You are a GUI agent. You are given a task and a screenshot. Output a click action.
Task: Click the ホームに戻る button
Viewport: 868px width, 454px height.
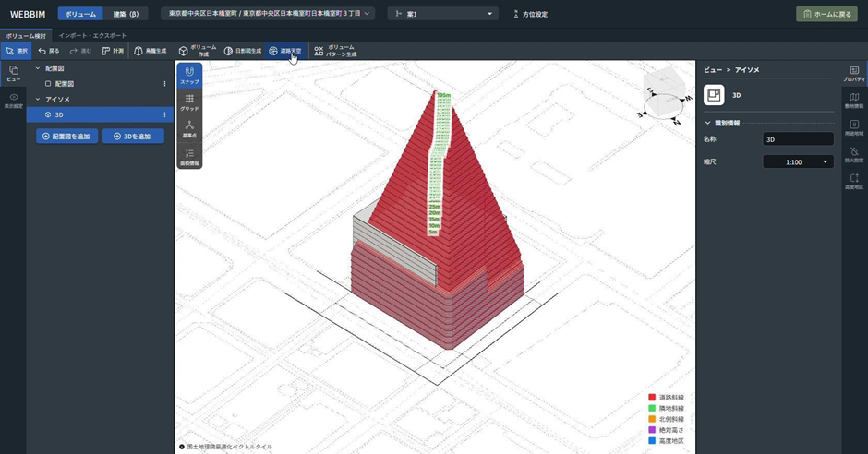[x=826, y=14]
